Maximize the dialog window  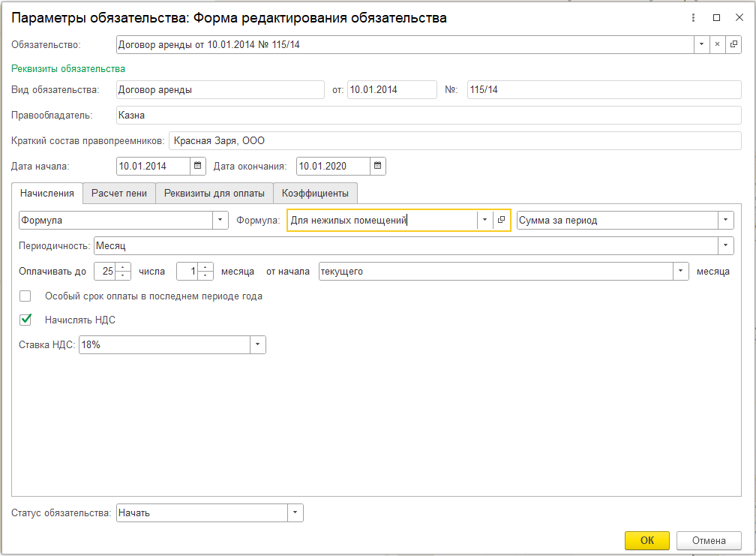tap(716, 18)
